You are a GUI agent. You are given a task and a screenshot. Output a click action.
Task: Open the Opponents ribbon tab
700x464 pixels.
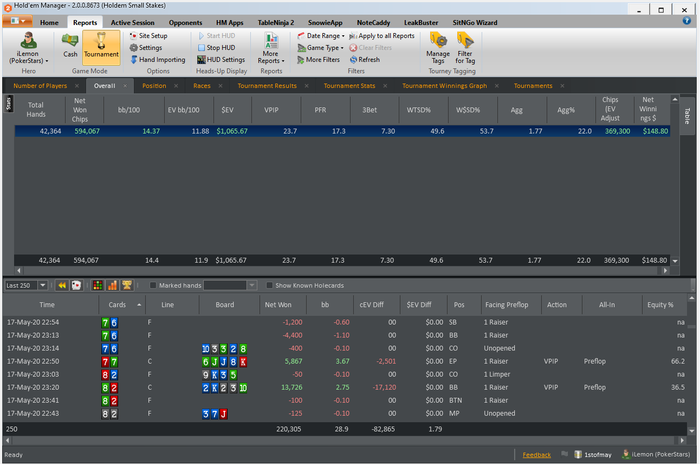point(185,22)
